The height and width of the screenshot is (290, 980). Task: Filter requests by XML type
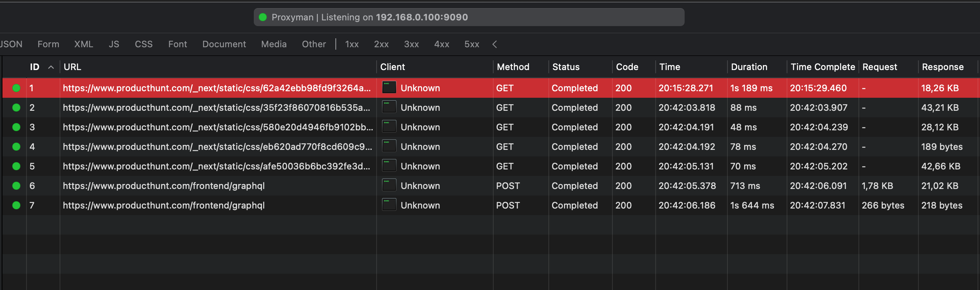tap(84, 44)
